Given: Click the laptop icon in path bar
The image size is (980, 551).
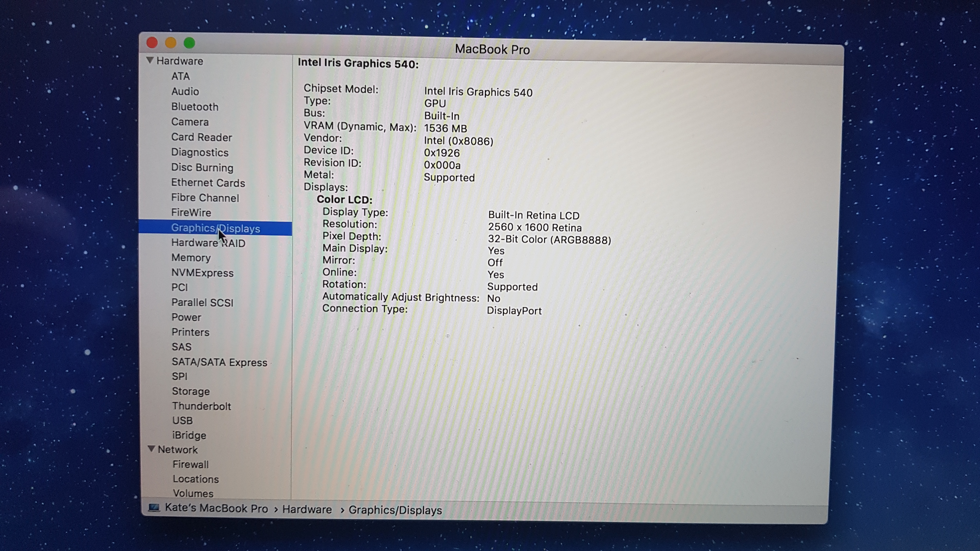Looking at the screenshot, I should pos(154,508).
